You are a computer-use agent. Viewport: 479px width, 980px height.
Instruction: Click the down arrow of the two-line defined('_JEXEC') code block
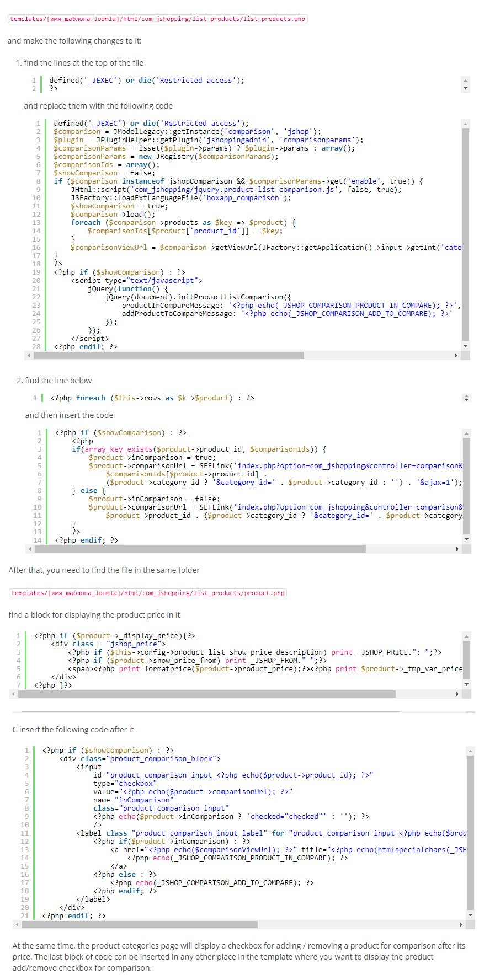(x=465, y=88)
